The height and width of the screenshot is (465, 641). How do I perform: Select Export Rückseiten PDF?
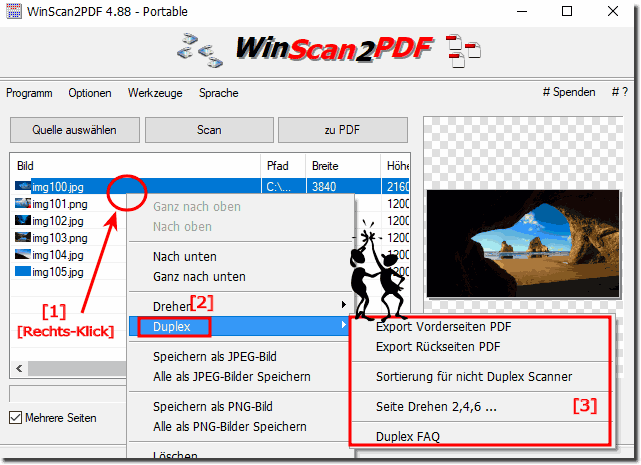click(481, 346)
